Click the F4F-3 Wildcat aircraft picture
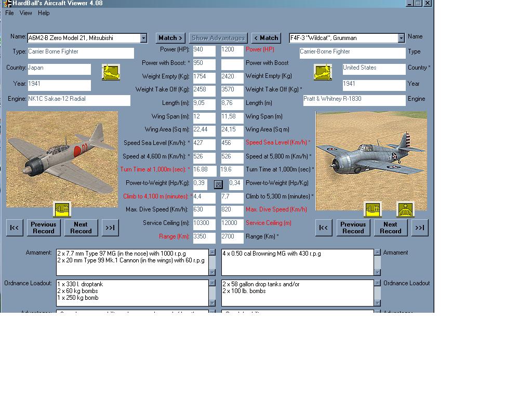The width and height of the screenshot is (532, 399). (x=371, y=161)
